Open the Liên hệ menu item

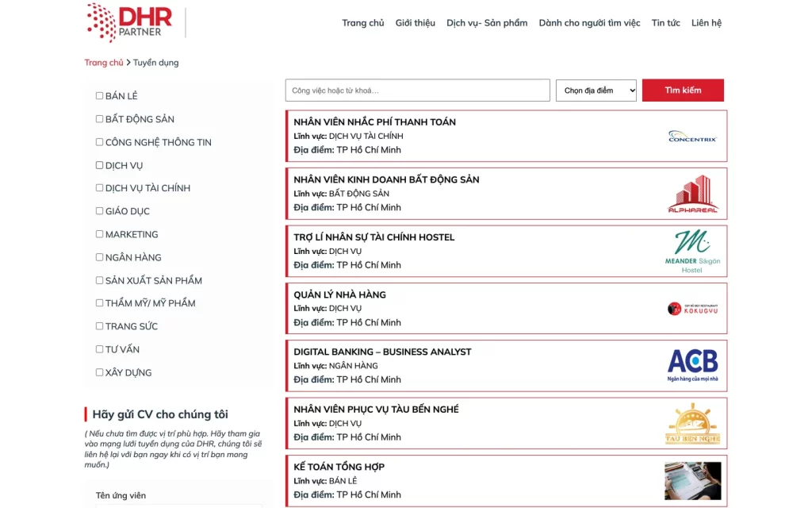pos(707,23)
